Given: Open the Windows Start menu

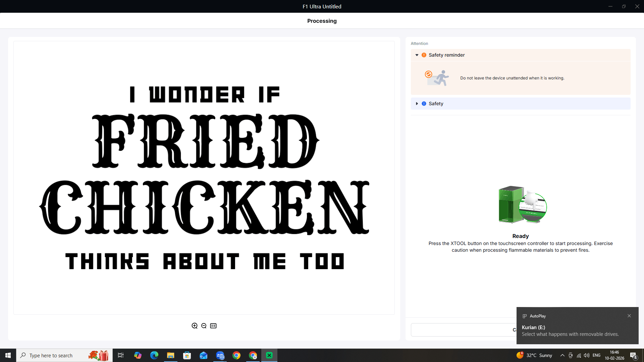Looking at the screenshot, I should (x=8, y=355).
